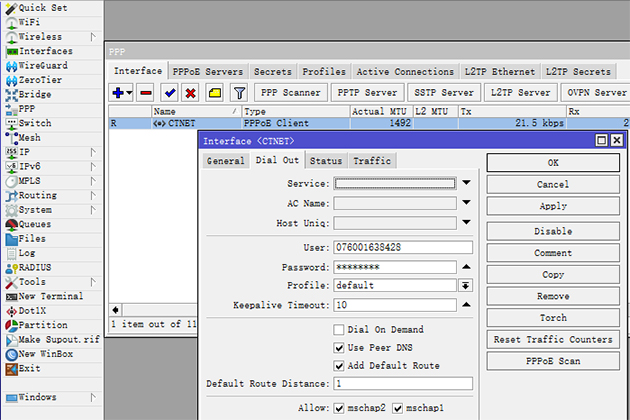Expand the Routing submenu
The image size is (630, 420).
click(93, 196)
